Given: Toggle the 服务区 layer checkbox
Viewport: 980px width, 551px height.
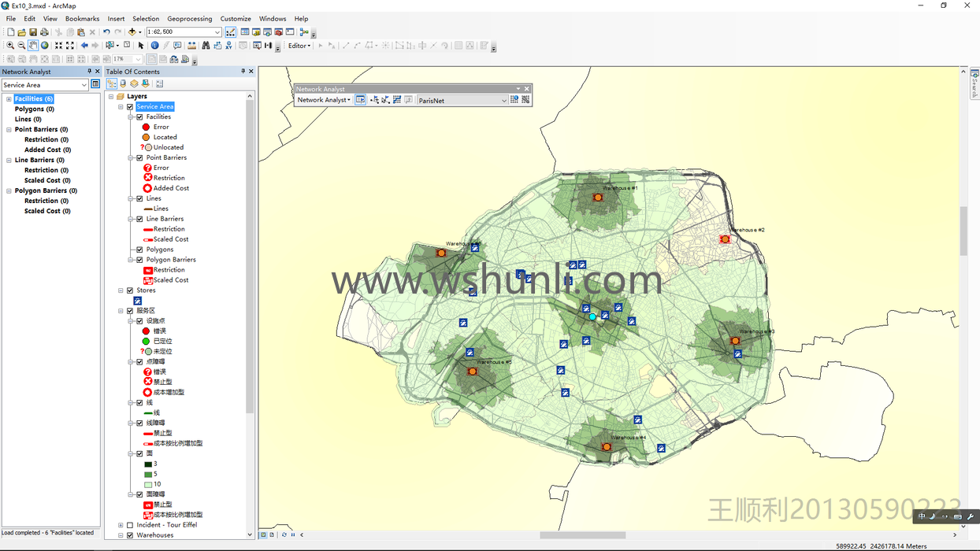Looking at the screenshot, I should (x=130, y=311).
